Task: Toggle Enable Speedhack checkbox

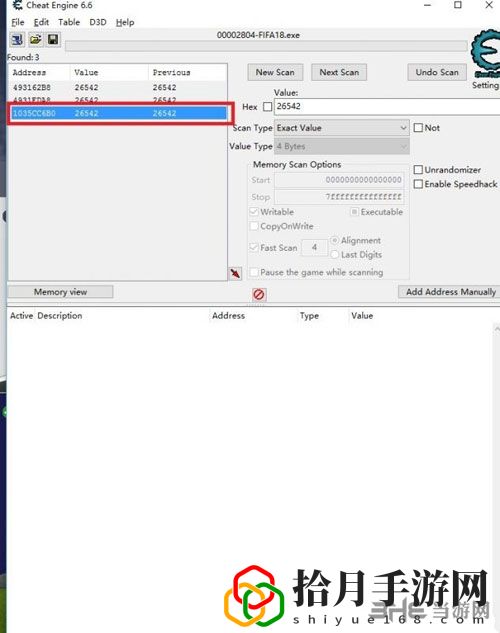Action: [x=418, y=184]
